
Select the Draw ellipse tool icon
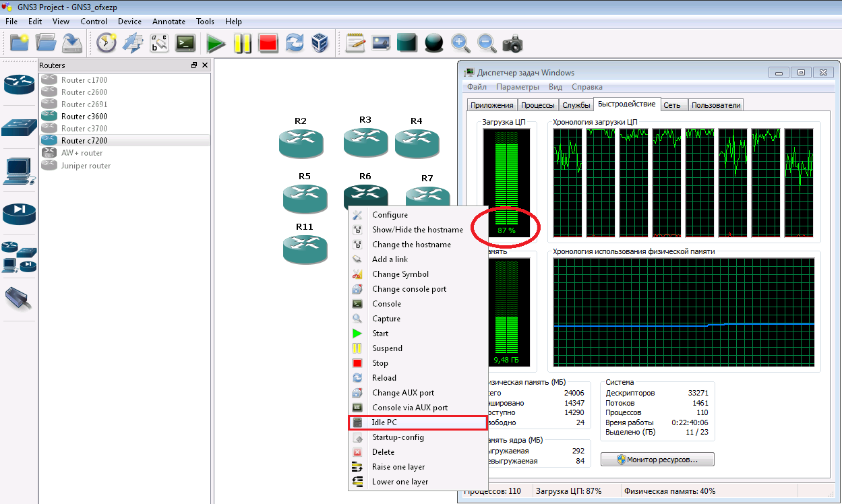[x=433, y=43]
